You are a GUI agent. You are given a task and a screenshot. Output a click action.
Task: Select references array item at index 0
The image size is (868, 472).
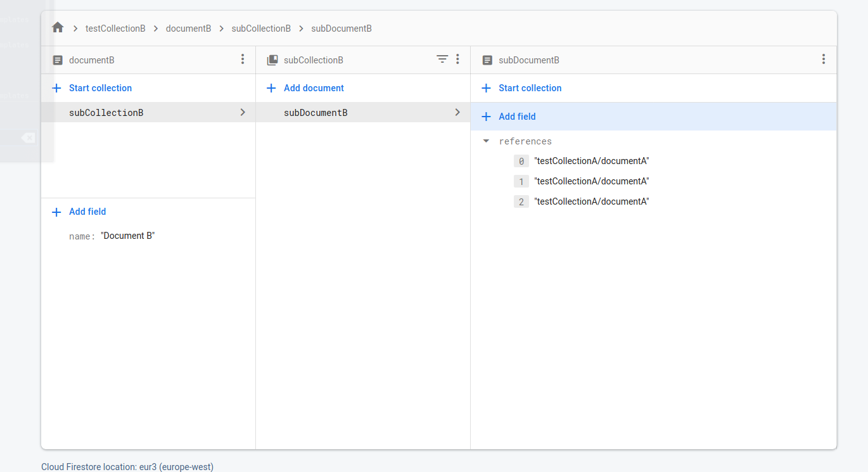pyautogui.click(x=592, y=161)
